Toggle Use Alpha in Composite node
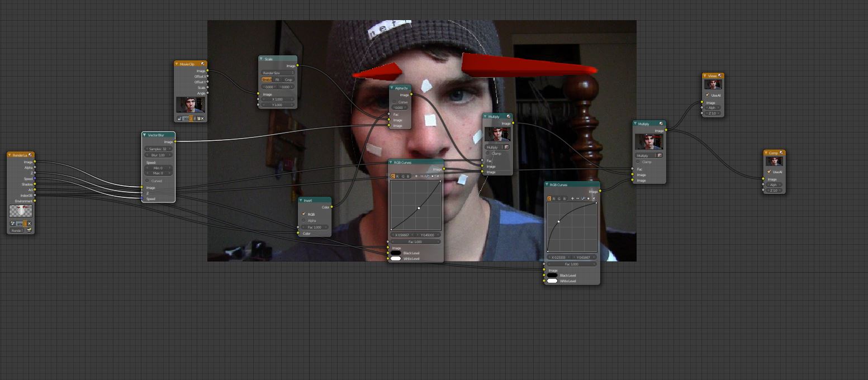Viewport: 868px width, 380px height. click(x=769, y=172)
